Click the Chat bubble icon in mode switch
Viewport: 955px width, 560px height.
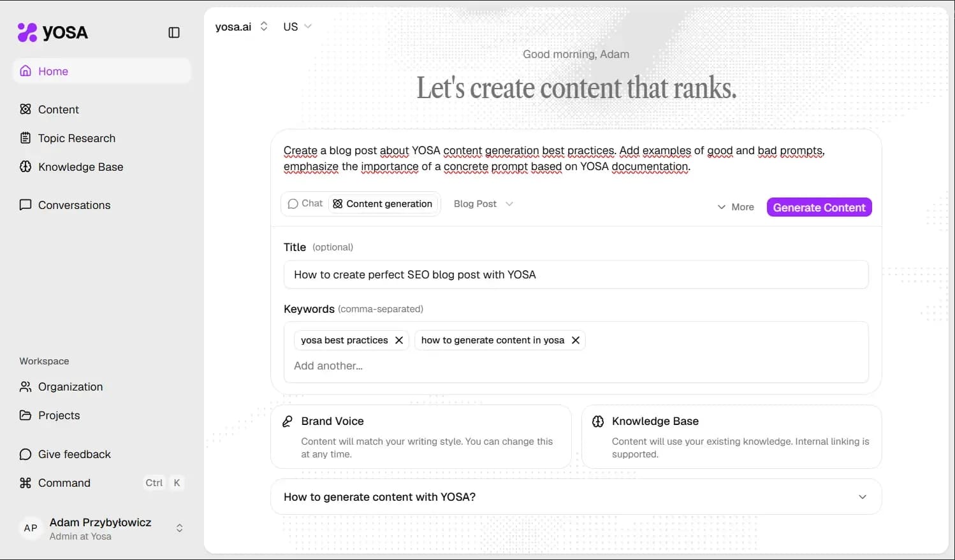click(x=293, y=204)
